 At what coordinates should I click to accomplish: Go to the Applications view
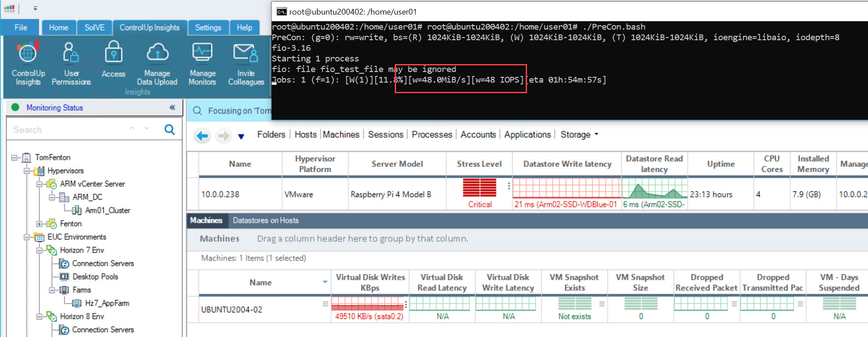(528, 134)
